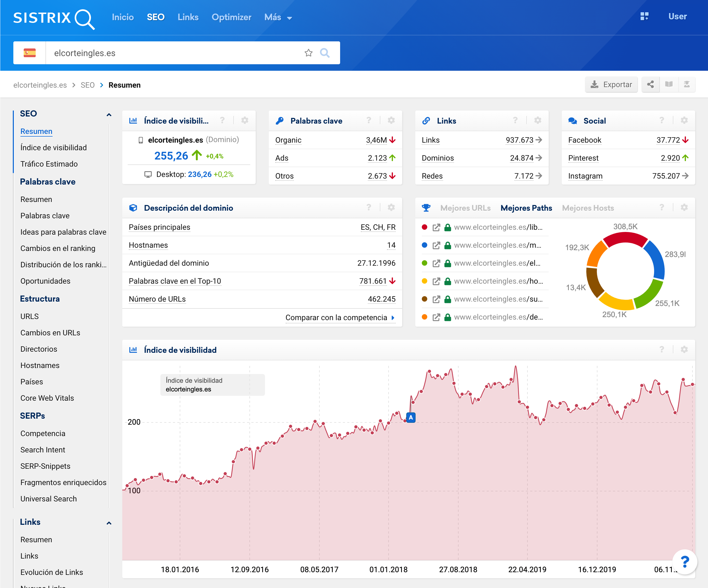The image size is (708, 588).
Task: Expand the Más menu dropdown
Action: point(278,17)
